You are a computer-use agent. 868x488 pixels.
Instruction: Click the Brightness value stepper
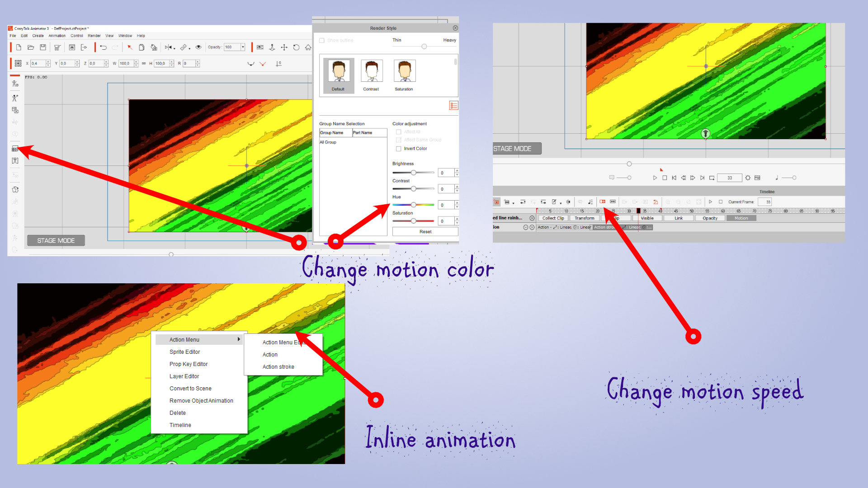pyautogui.click(x=457, y=173)
